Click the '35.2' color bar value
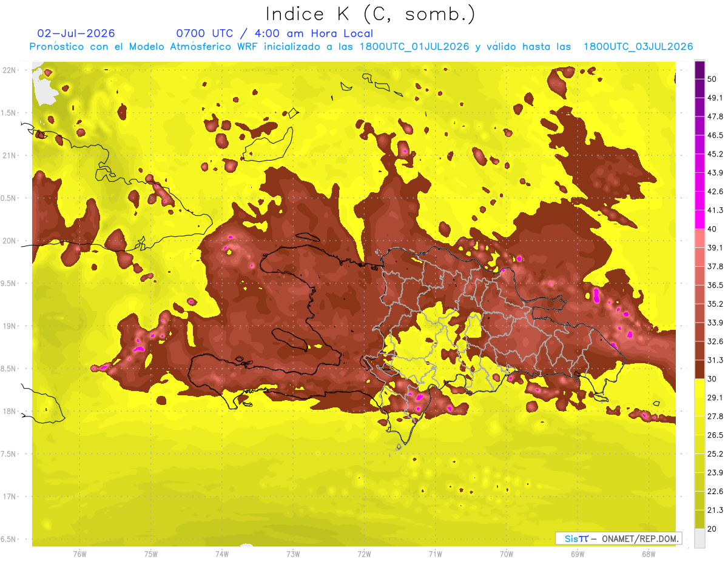The height and width of the screenshot is (562, 728). [x=715, y=304]
